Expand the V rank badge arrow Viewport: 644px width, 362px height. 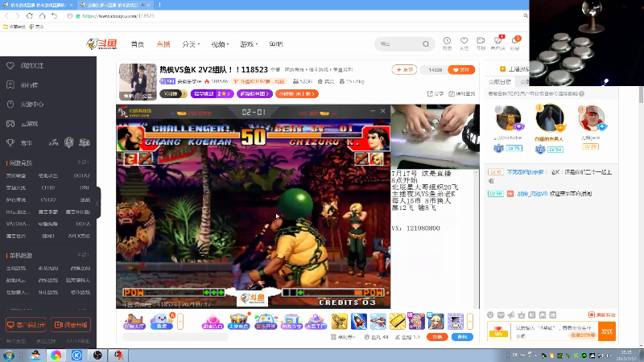tap(184, 93)
